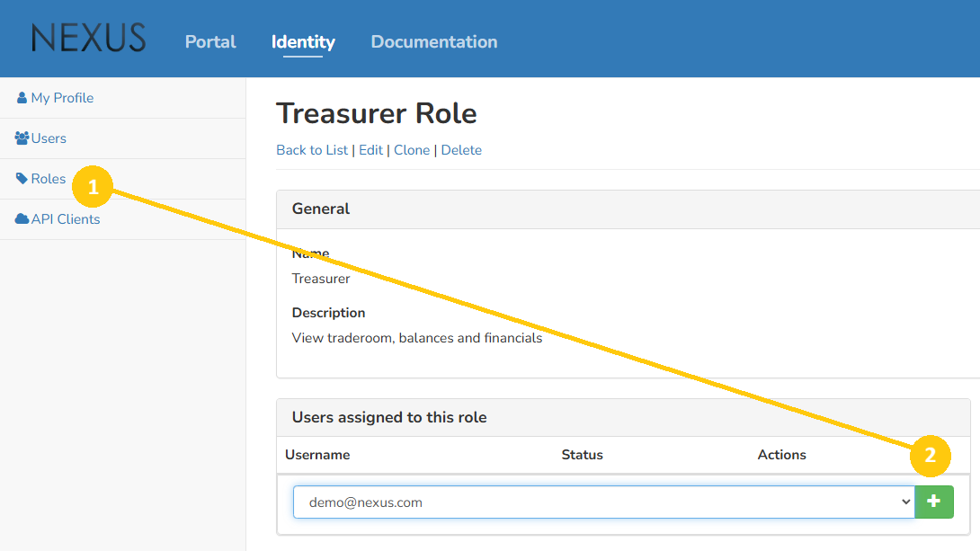Click the yellow callout badge labeled 1
The width and height of the screenshot is (980, 551).
93,186
